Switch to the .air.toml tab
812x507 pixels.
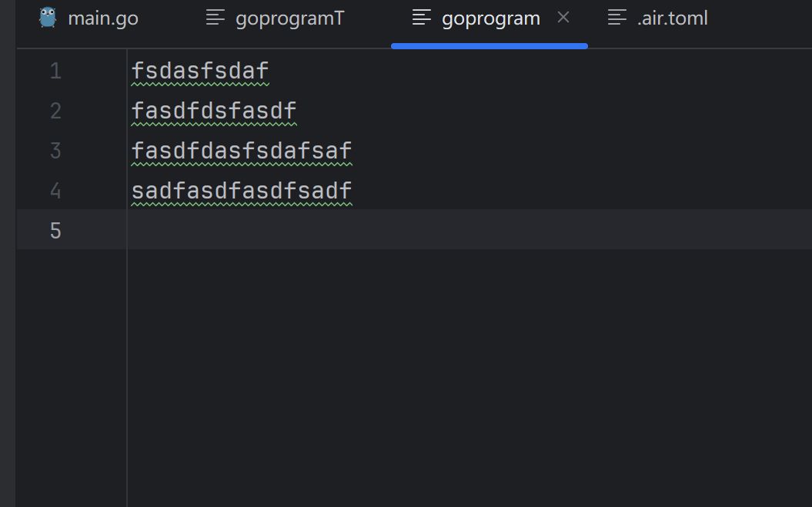click(672, 18)
